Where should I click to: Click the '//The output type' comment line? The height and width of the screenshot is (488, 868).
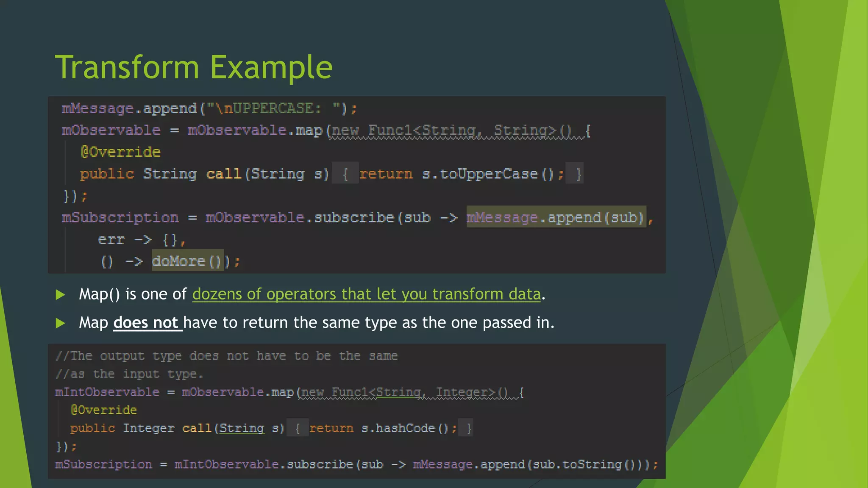coord(227,356)
